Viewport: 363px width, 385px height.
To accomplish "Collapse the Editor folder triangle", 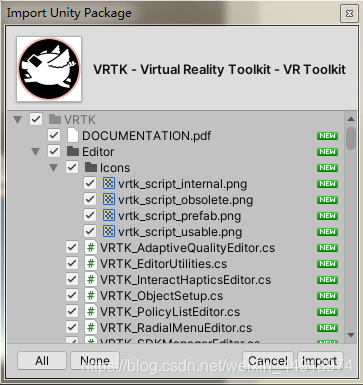I will tap(36, 152).
